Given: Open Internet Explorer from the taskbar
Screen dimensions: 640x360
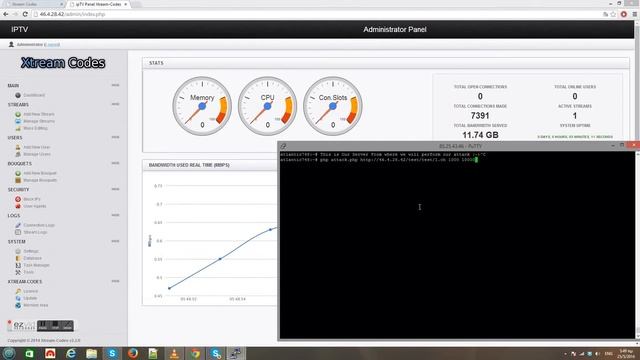Looking at the screenshot, I should [x=71, y=353].
